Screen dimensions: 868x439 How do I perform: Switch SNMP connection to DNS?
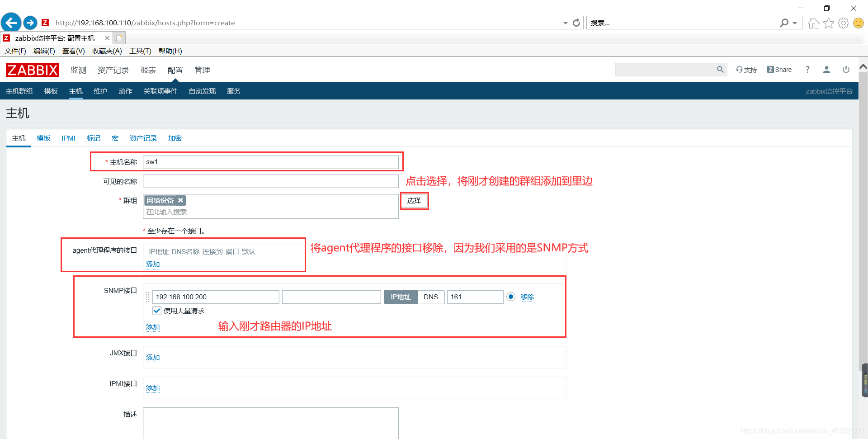pos(431,297)
